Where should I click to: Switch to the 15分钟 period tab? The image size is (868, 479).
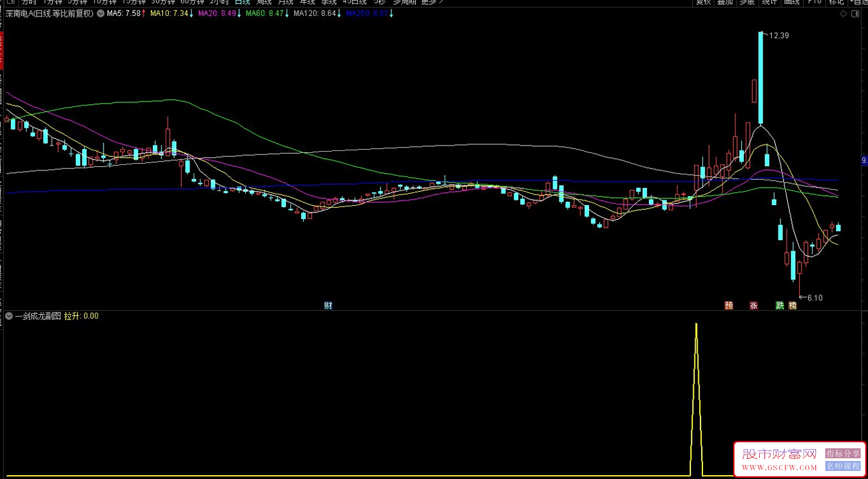(x=134, y=2)
